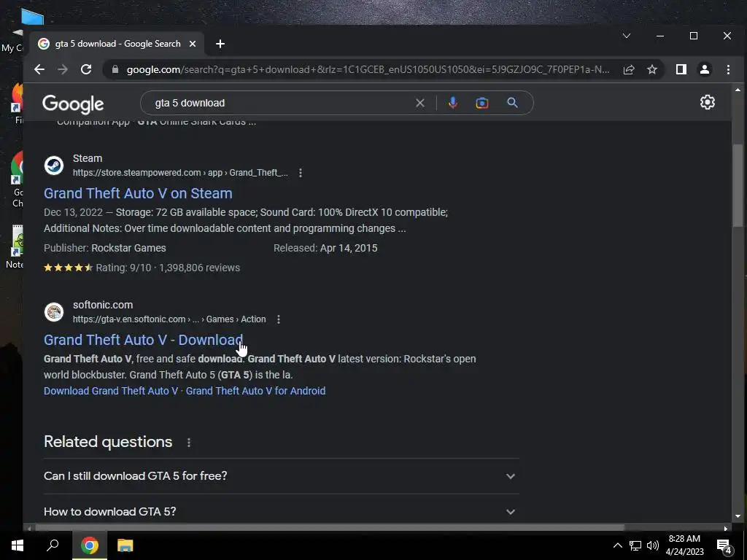Viewport: 747px width, 560px height.
Task: Expand 'Can I still download GTA 5 for free?'
Action: (282, 476)
